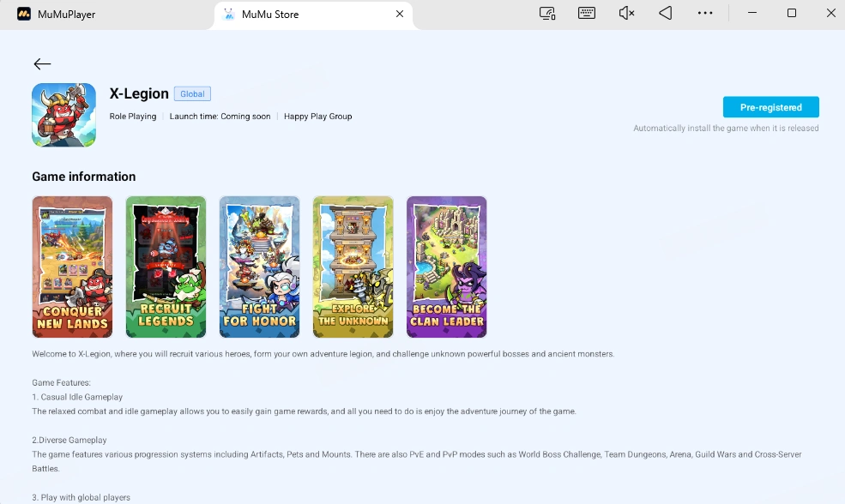Open the three-dots more menu

point(705,14)
